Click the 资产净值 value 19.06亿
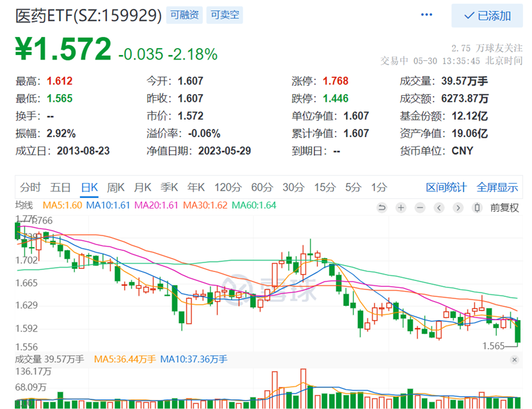Image resolution: width=532 pixels, height=409 pixels. pyautogui.click(x=469, y=133)
